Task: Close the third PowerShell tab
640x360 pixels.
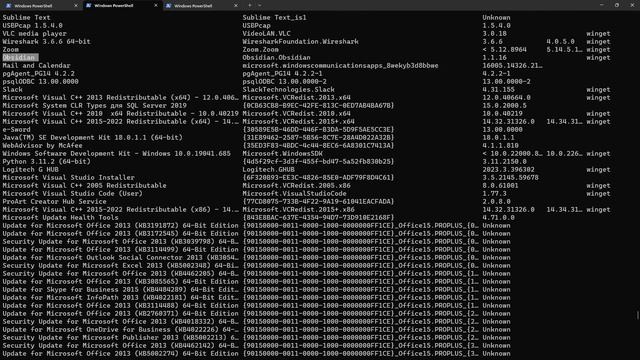Action: pos(236,6)
